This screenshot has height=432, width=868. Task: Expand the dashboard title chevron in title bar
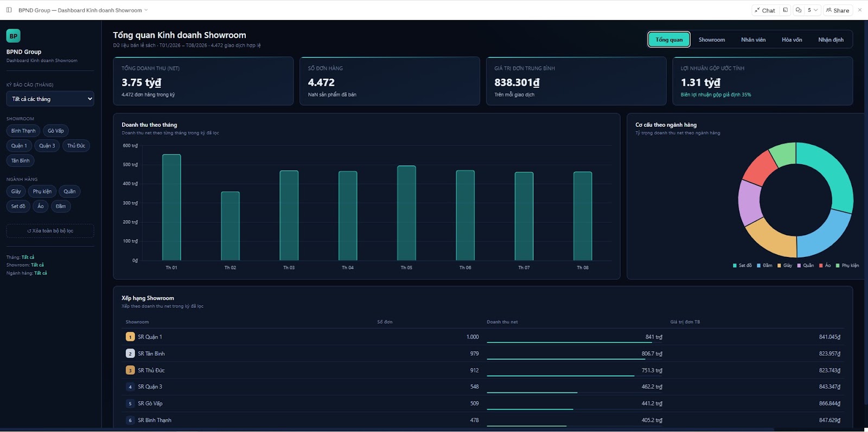tap(146, 10)
